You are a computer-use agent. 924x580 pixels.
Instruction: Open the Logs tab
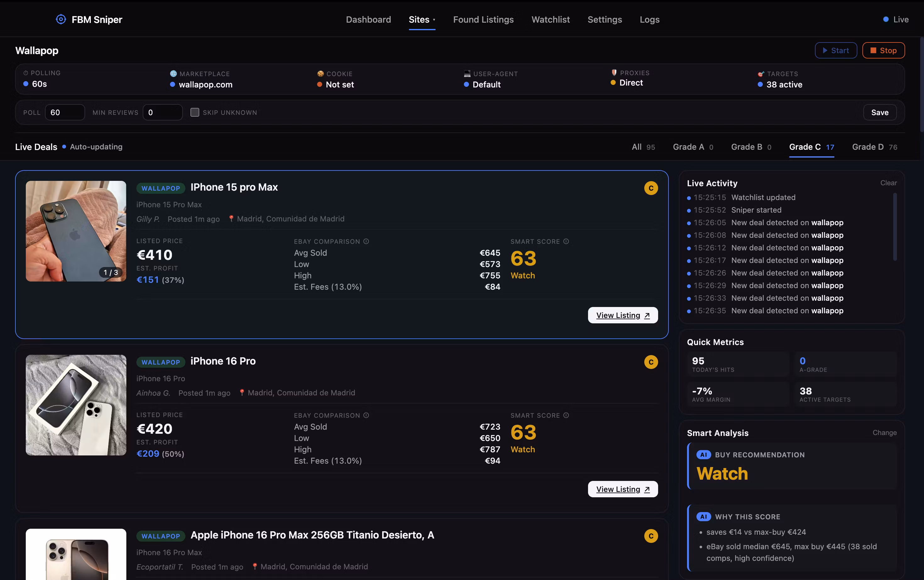(649, 20)
